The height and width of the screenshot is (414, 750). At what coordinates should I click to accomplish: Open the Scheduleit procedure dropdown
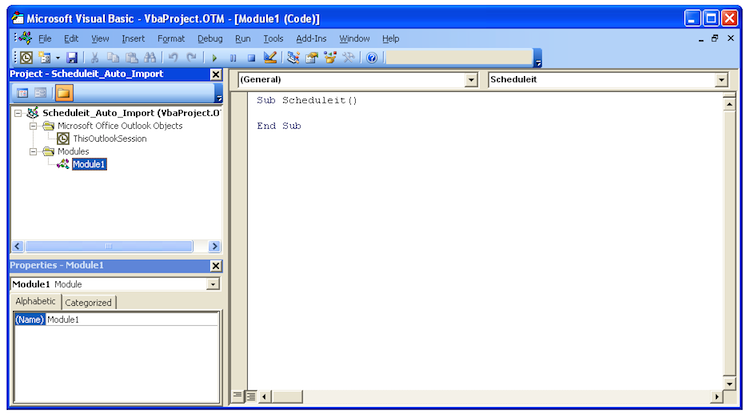(x=721, y=80)
